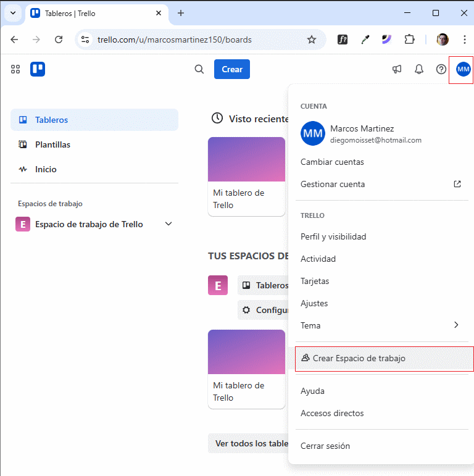This screenshot has height=476, width=474.
Task: Open the Chrome extensions puzzle icon
Action: click(409, 40)
